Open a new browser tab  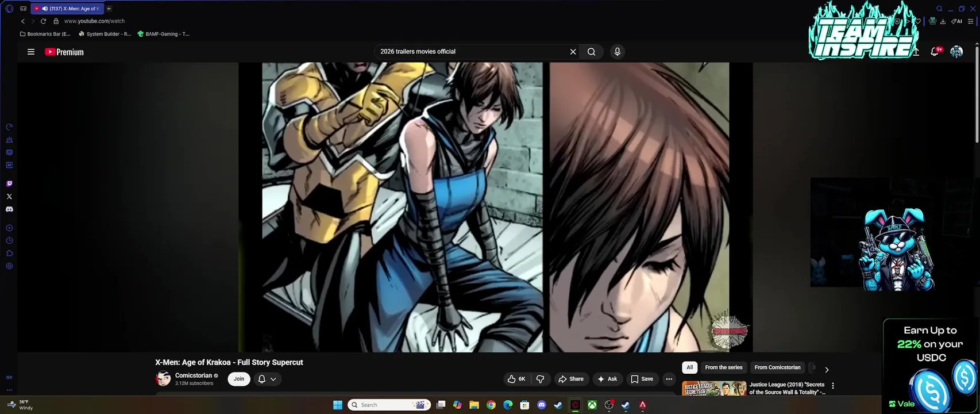[x=109, y=9]
